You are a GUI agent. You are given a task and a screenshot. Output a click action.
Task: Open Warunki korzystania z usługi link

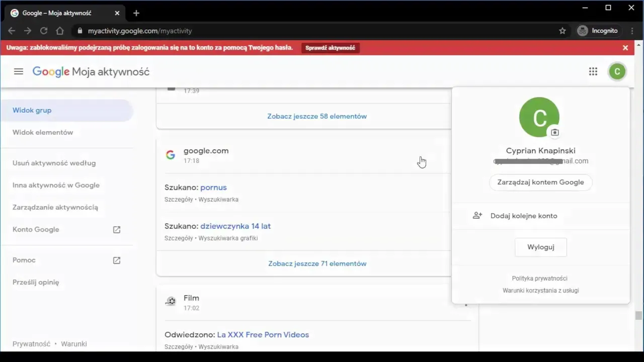point(541,290)
